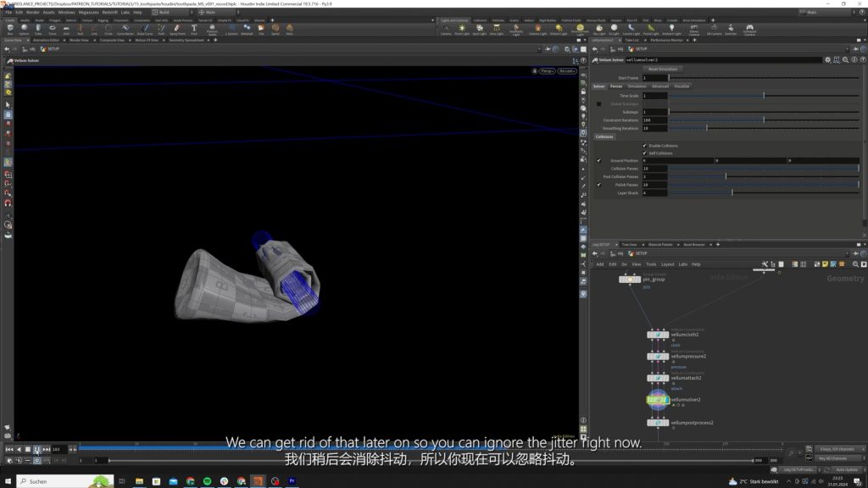Toggle the Enable Collisions checkbox

click(x=644, y=146)
